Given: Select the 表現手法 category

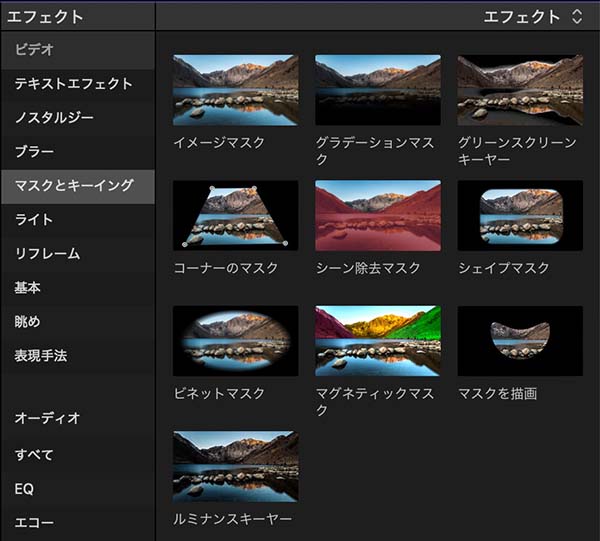Looking at the screenshot, I should tap(41, 355).
